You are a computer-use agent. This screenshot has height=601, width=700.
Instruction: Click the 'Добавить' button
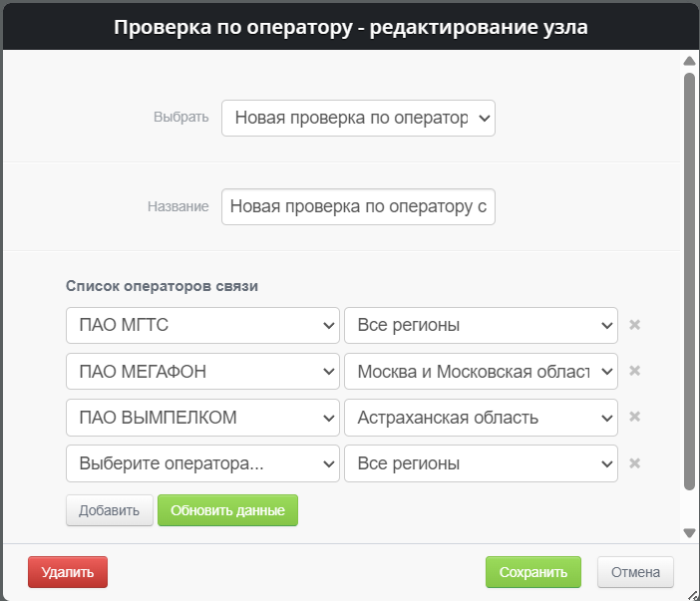pyautogui.click(x=109, y=510)
